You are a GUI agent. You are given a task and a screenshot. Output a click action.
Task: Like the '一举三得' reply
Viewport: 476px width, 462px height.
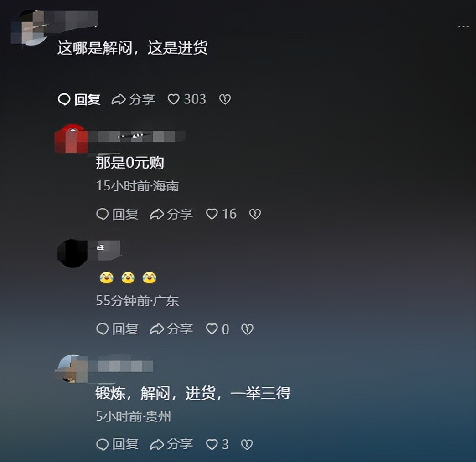click(x=212, y=444)
